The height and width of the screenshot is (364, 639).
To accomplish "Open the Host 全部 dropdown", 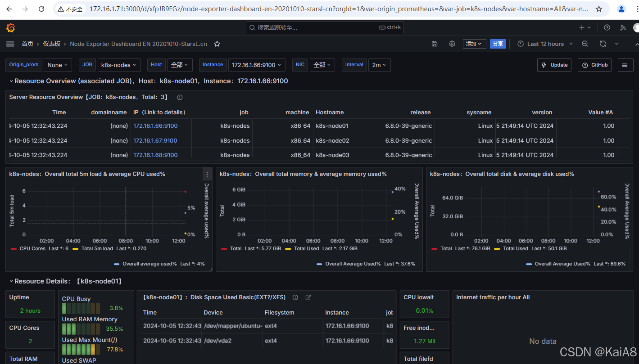I will 180,65.
